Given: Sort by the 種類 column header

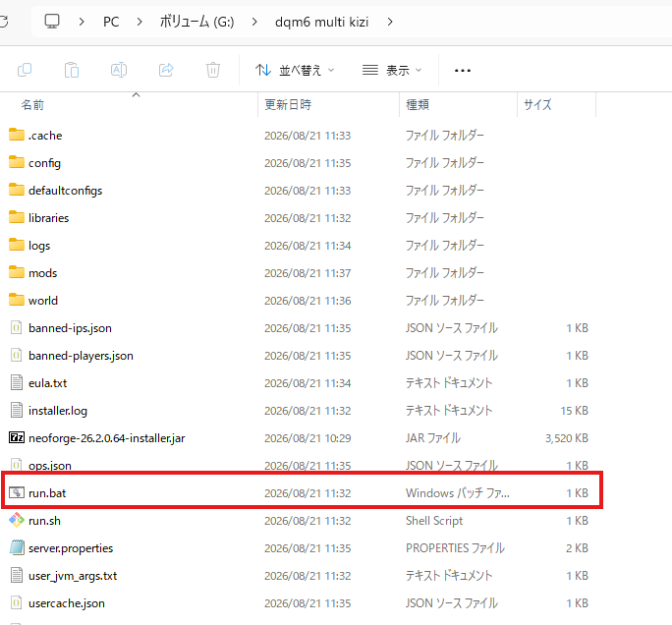Looking at the screenshot, I should pos(418,104).
